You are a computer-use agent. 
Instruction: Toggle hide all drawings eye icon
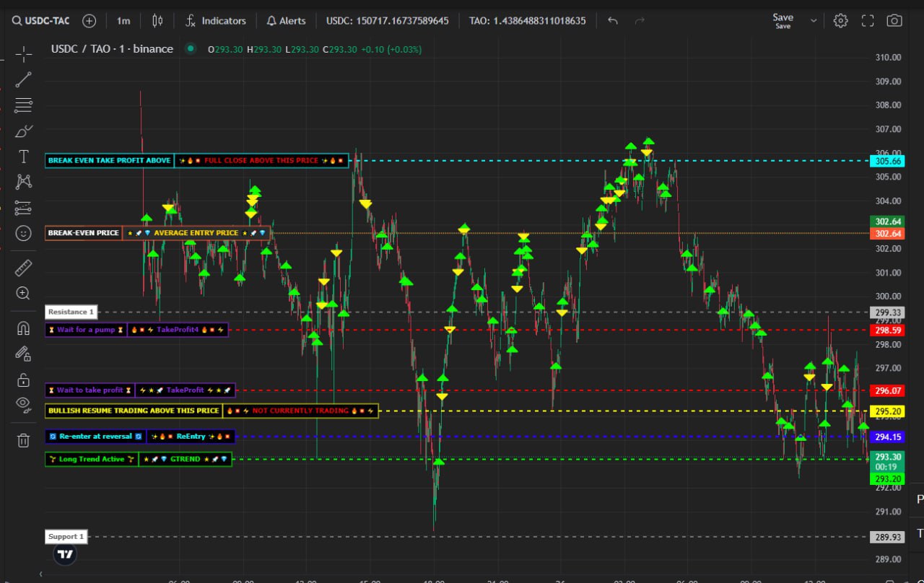tap(23, 404)
